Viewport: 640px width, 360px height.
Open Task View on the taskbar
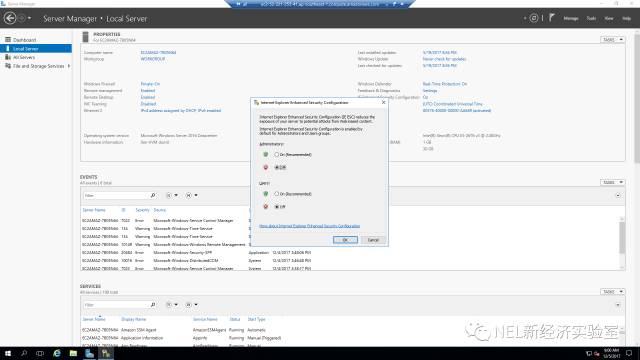point(40,353)
